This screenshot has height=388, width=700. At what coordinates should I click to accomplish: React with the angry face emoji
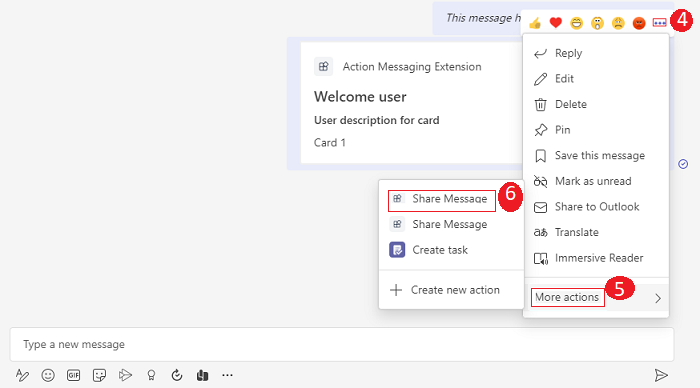[639, 23]
